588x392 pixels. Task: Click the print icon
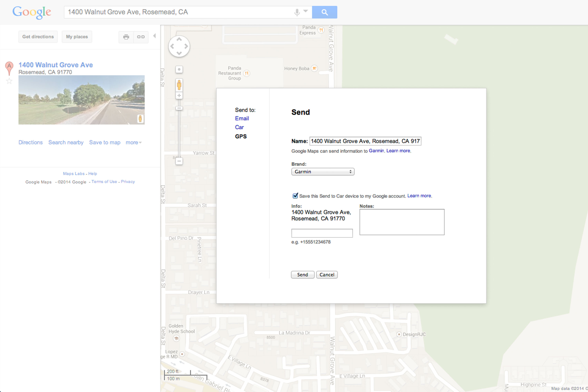click(x=126, y=37)
